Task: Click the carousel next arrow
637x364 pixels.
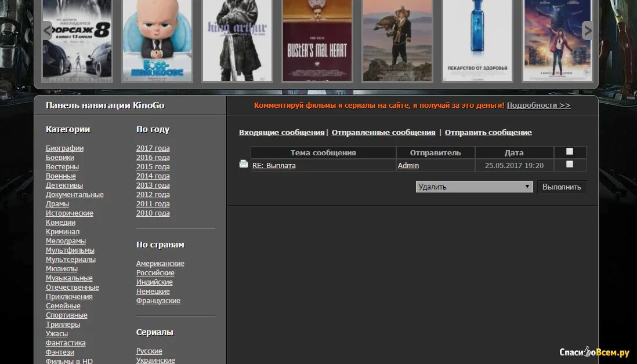Action: click(587, 30)
